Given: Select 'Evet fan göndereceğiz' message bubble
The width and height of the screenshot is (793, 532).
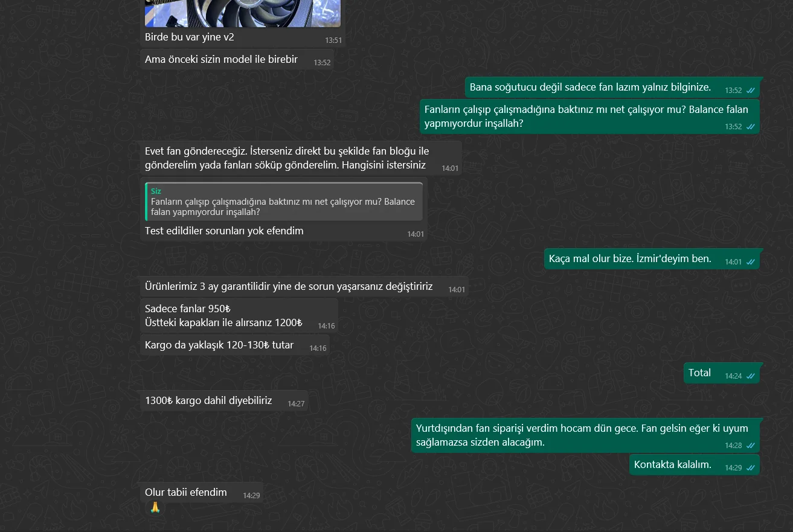Looking at the screenshot, I should tap(301, 158).
